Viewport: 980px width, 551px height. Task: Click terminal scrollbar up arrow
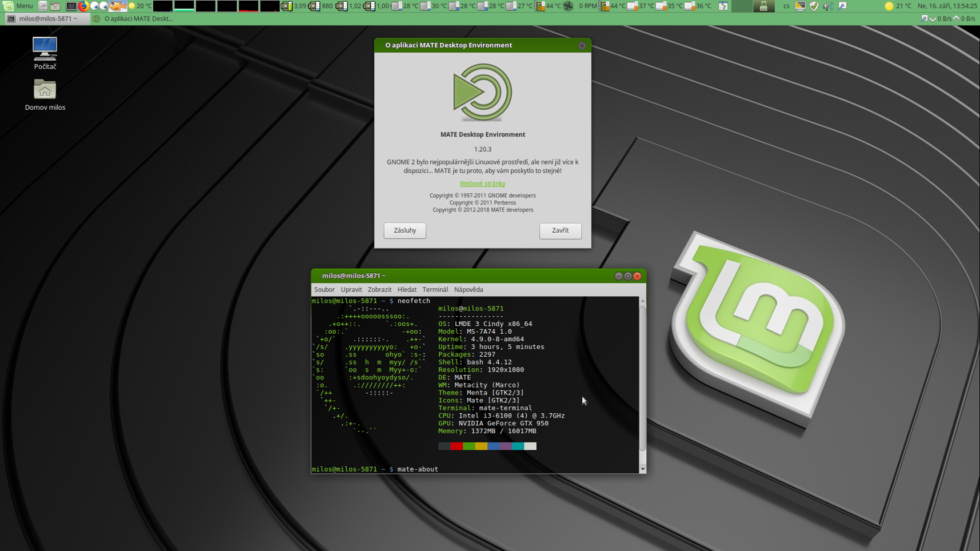tap(642, 300)
